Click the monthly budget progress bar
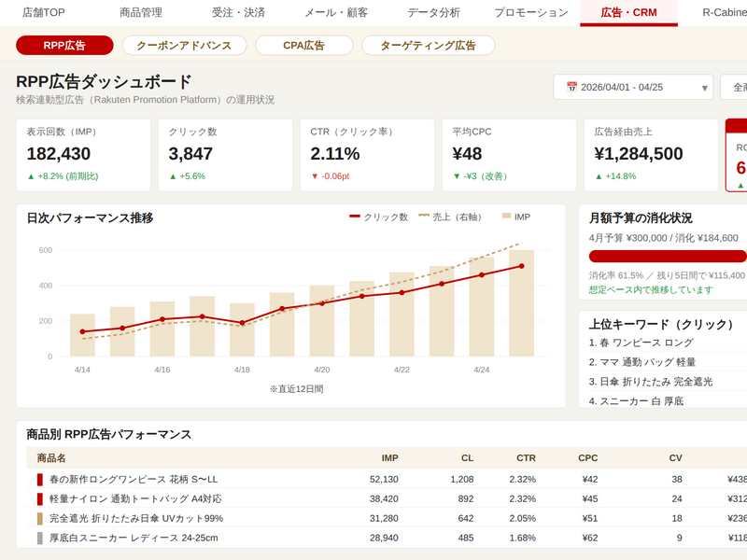 pos(668,256)
